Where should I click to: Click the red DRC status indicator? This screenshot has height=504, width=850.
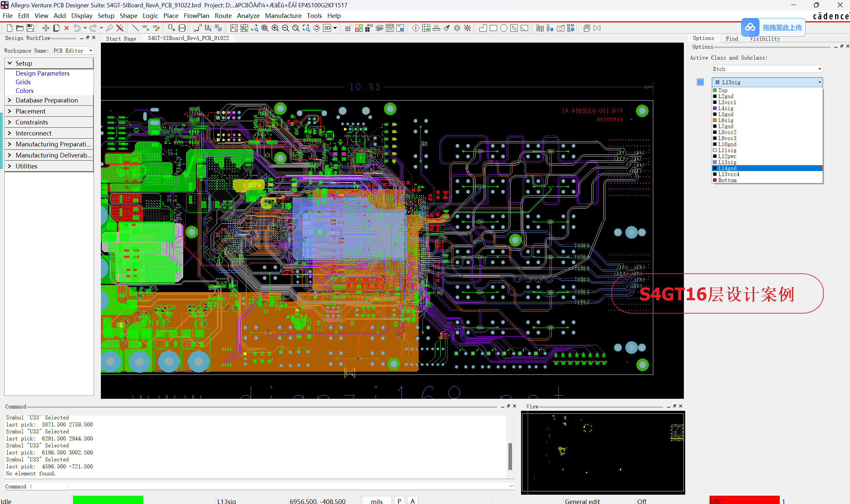point(744,501)
